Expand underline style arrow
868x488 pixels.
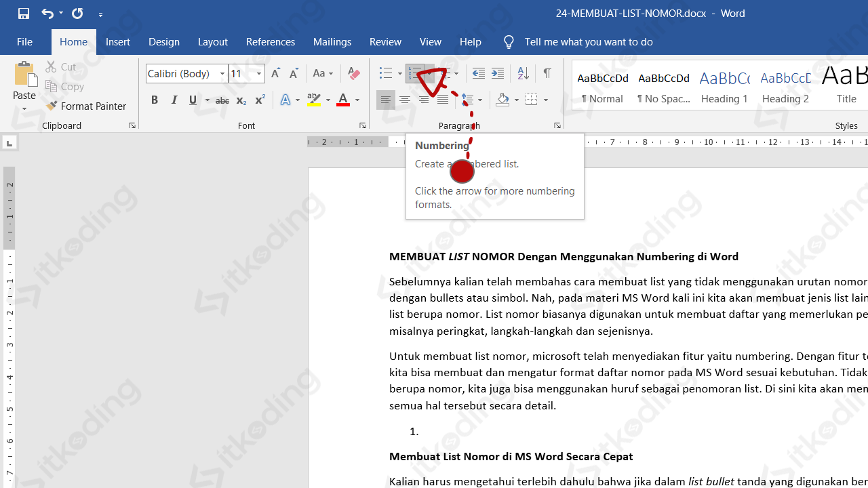pos(208,100)
